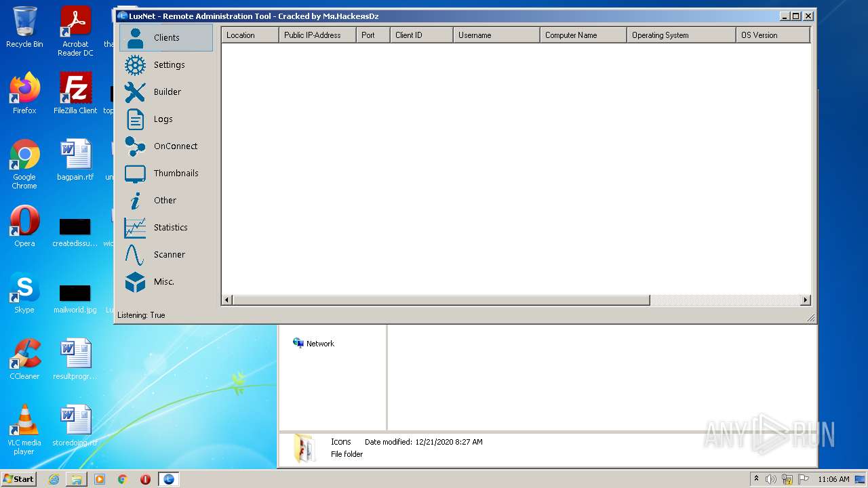This screenshot has width=868, height=488.
Task: Open the VLC media player shortcut
Action: pyautogui.click(x=24, y=430)
